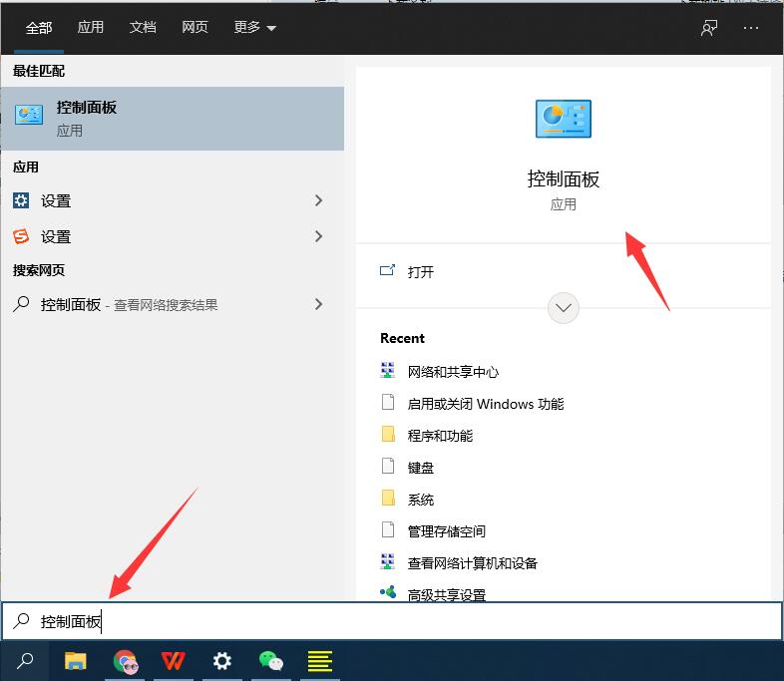Click the sharing icon beside 高级共享设置
Screen dimensions: 784x681
tap(388, 592)
